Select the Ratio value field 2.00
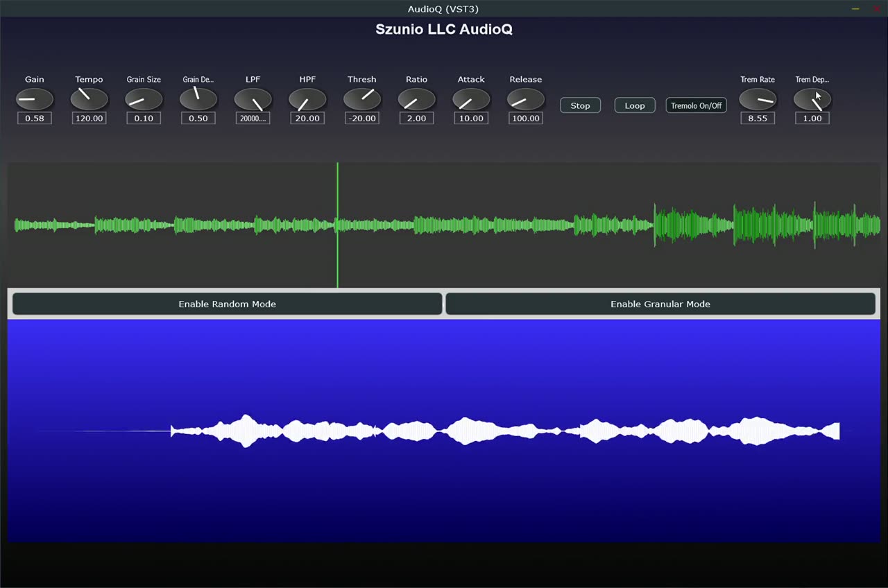This screenshot has height=588, width=888. coord(416,119)
